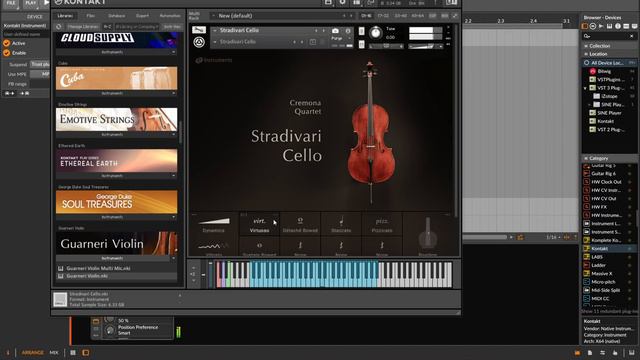Select the Détaché Bowed articulation

coord(300,224)
